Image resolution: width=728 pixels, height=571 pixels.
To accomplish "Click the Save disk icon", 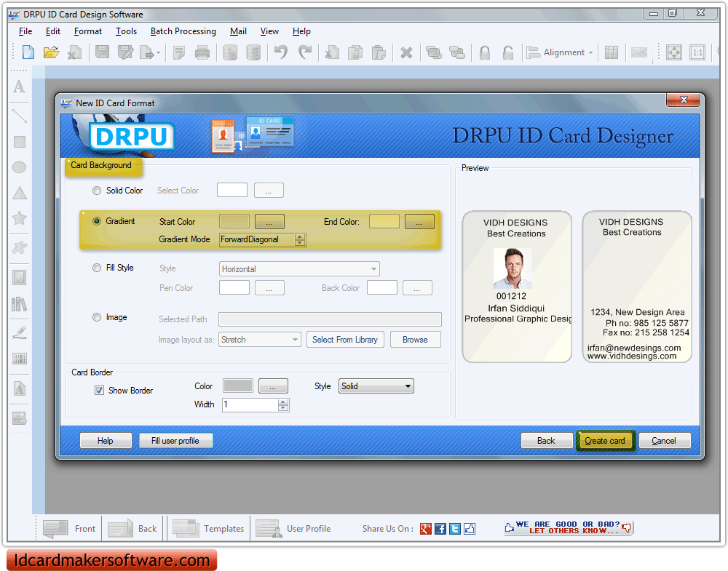I will [x=102, y=52].
